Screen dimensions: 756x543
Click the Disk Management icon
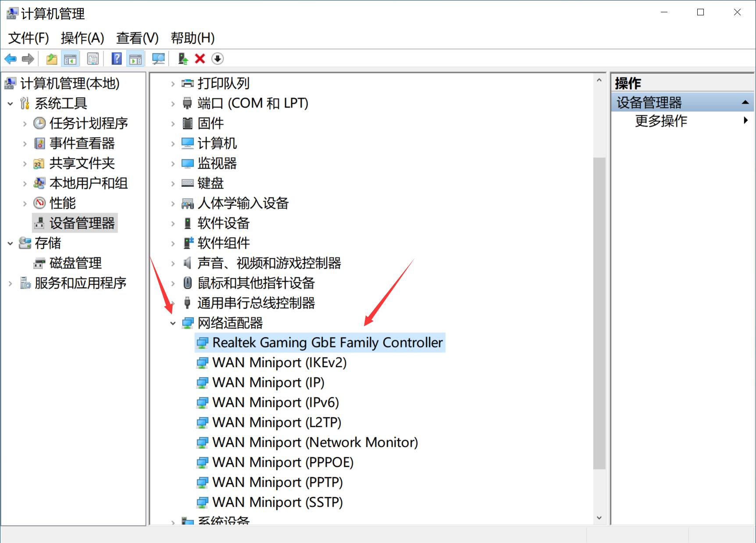click(39, 263)
